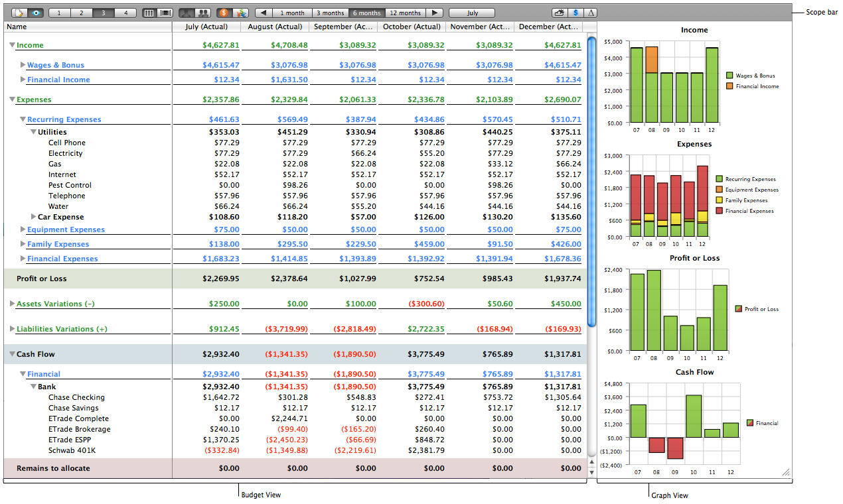Expand the Liabilities Variations row
The image size is (843, 504).
click(13, 329)
